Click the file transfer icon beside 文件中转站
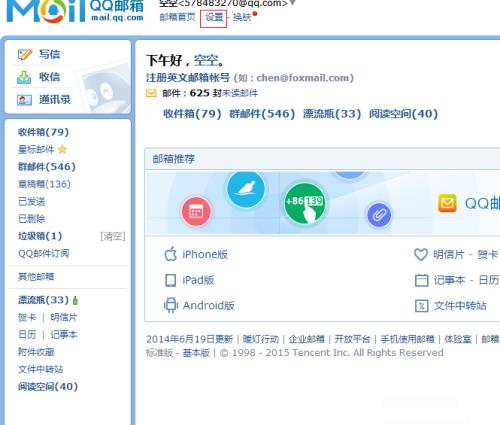This screenshot has width=500, height=425. [421, 306]
